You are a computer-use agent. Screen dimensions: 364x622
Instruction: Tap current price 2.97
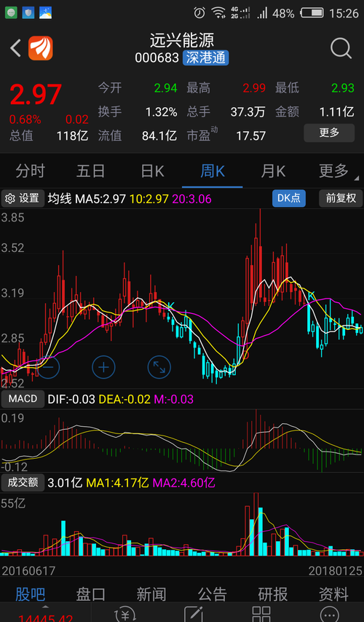click(36, 95)
